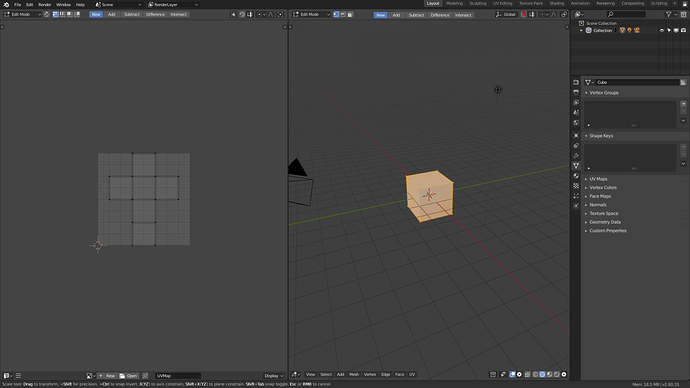Screen dimensions: 690x388
Task: Open the Object Data mesh properties tab
Action: pyautogui.click(x=576, y=166)
